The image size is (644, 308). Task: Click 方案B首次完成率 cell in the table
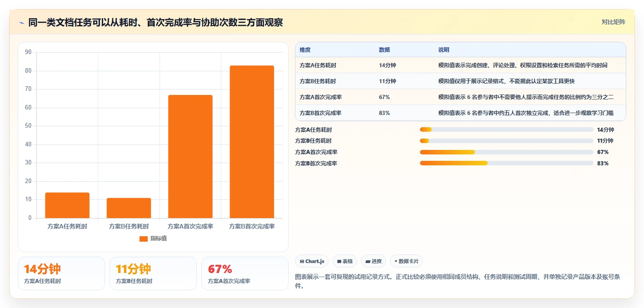point(320,113)
